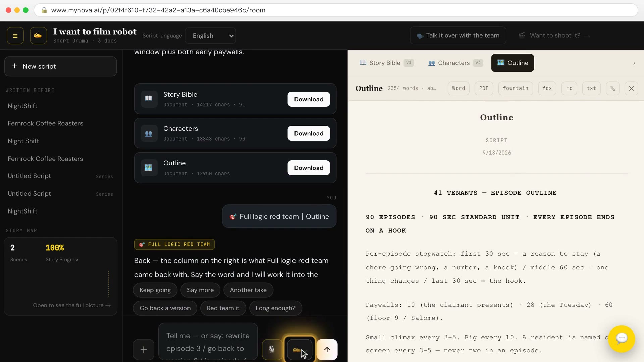Open the Script language English dropdown
Screen dimensions: 644x362
point(210,36)
